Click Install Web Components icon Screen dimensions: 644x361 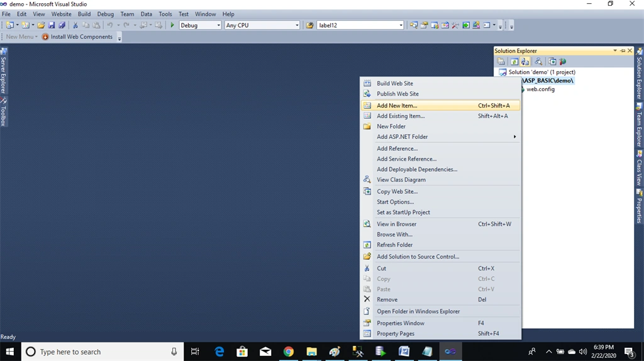45,36
